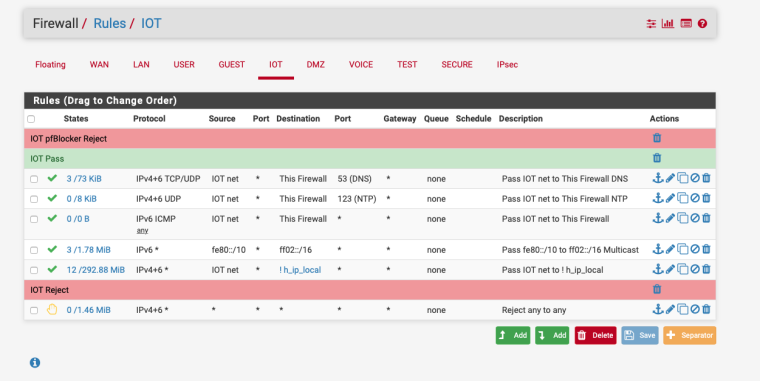
Task: Switch to the DMZ tab
Action: (316, 64)
